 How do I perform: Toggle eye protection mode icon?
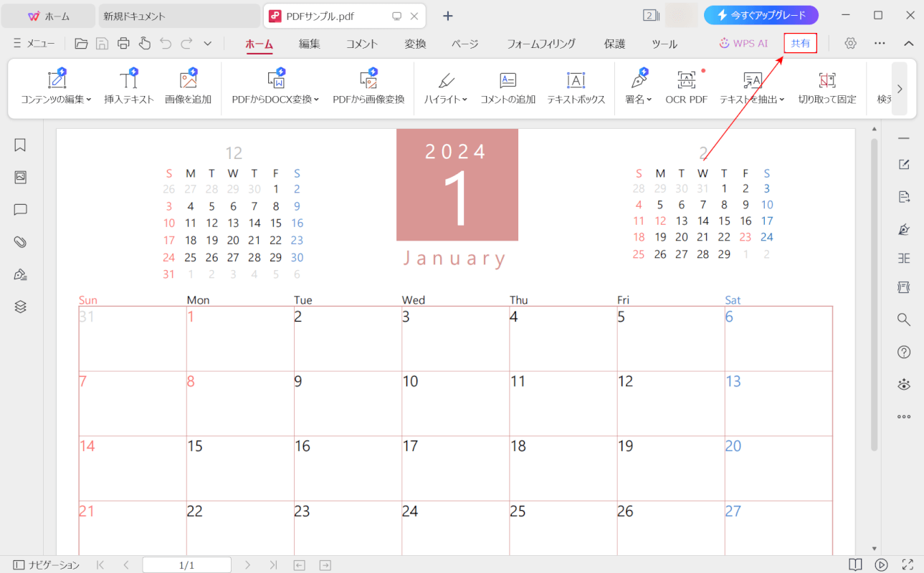(x=904, y=384)
